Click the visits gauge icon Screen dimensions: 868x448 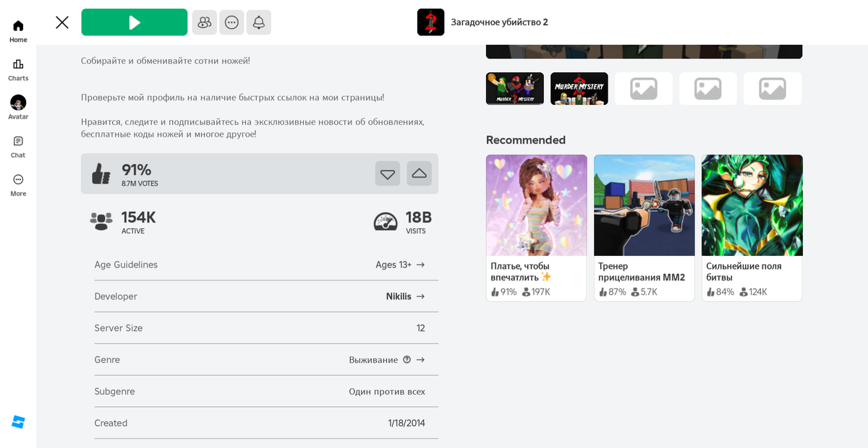(x=386, y=221)
